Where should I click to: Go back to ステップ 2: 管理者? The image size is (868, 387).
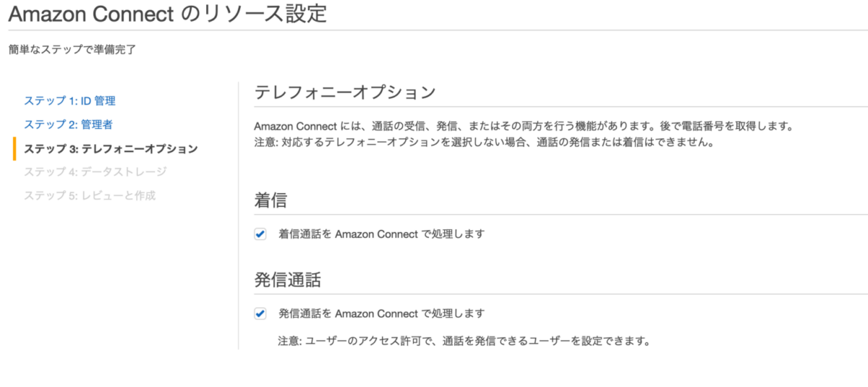[68, 124]
